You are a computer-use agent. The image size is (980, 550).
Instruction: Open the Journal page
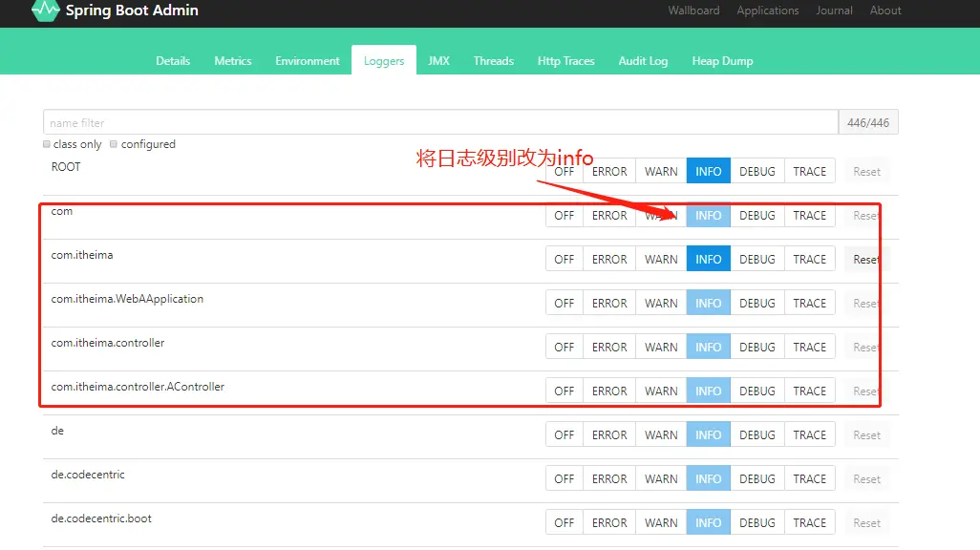click(x=834, y=11)
